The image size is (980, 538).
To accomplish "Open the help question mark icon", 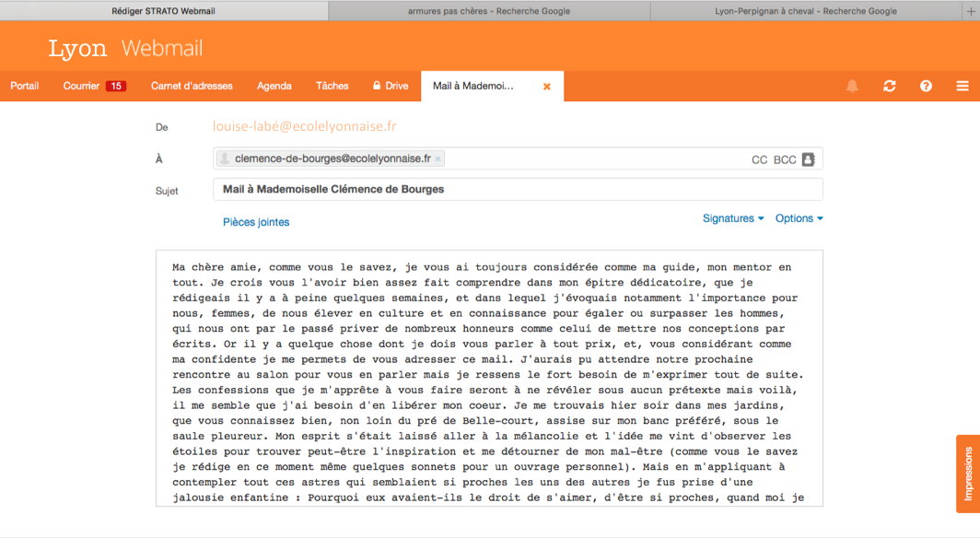I will (926, 87).
